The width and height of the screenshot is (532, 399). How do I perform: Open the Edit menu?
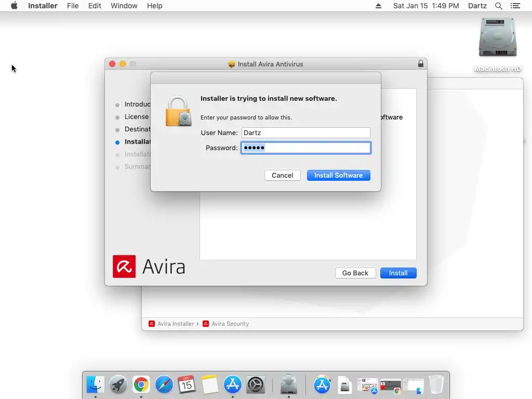pyautogui.click(x=95, y=6)
